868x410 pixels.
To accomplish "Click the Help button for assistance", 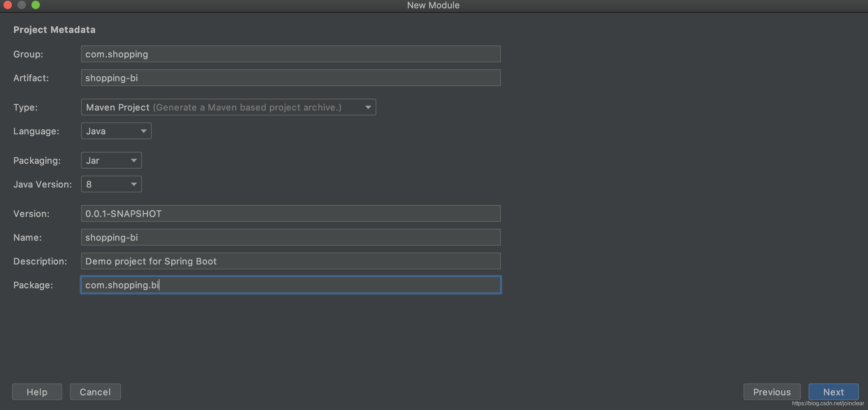I will 37,392.
